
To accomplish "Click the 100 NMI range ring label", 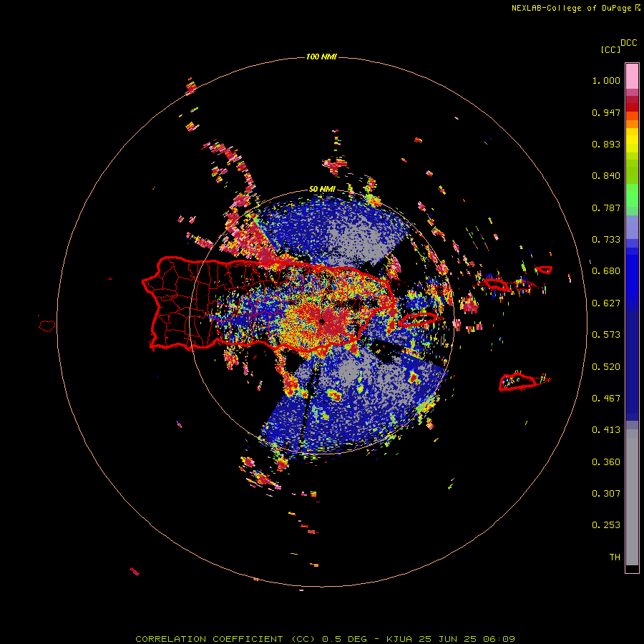I will pyautogui.click(x=321, y=57).
